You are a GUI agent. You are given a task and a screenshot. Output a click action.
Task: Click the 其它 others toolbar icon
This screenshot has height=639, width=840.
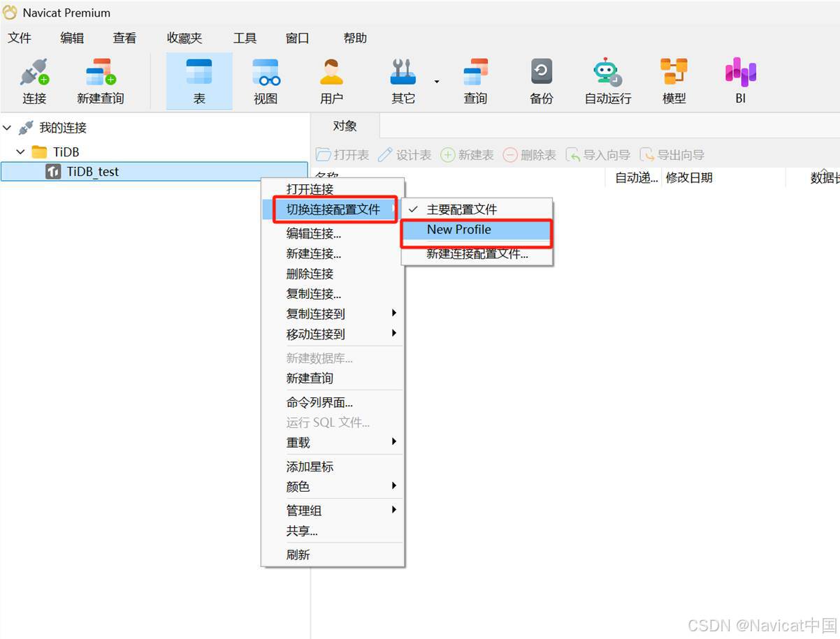pos(403,73)
